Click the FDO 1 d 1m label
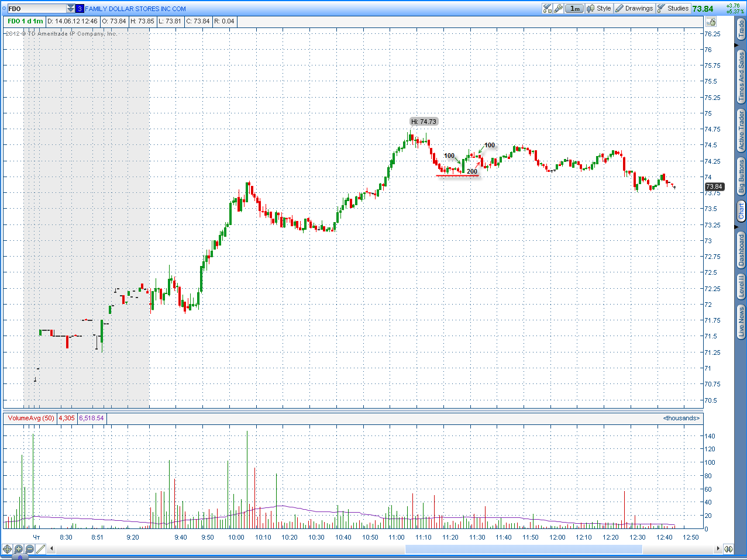This screenshot has height=560, width=747. 25,22
